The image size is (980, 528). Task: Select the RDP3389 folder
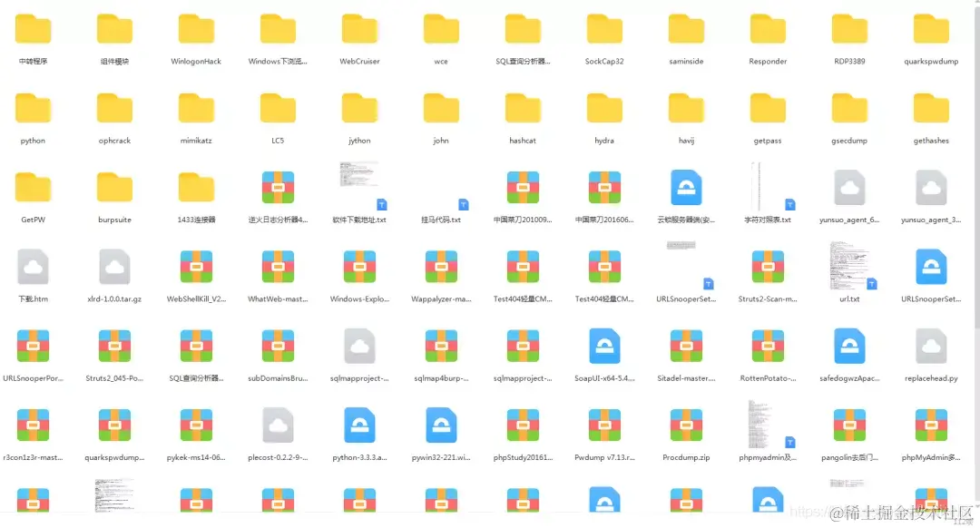coord(849,29)
